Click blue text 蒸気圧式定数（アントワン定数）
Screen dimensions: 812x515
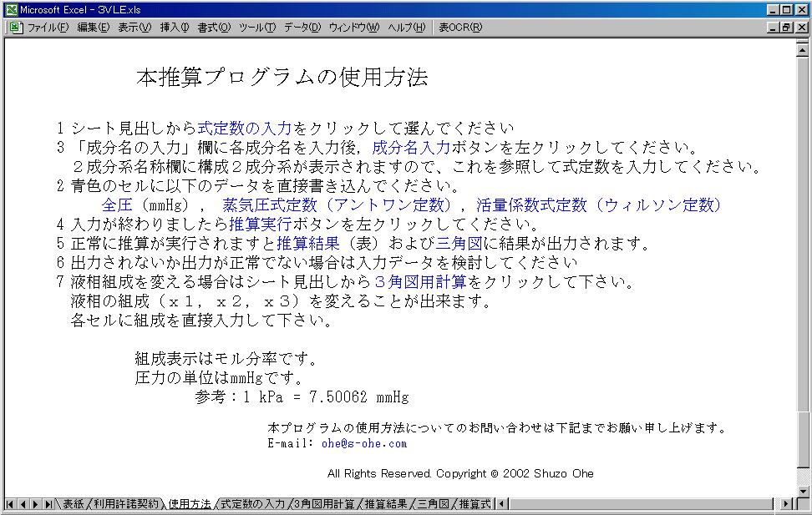[x=338, y=205]
